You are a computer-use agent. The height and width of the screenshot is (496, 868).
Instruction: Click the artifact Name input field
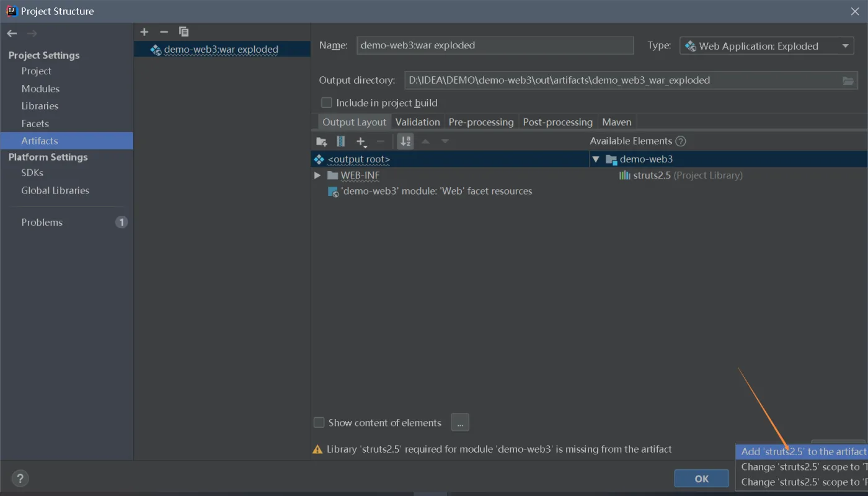(495, 45)
